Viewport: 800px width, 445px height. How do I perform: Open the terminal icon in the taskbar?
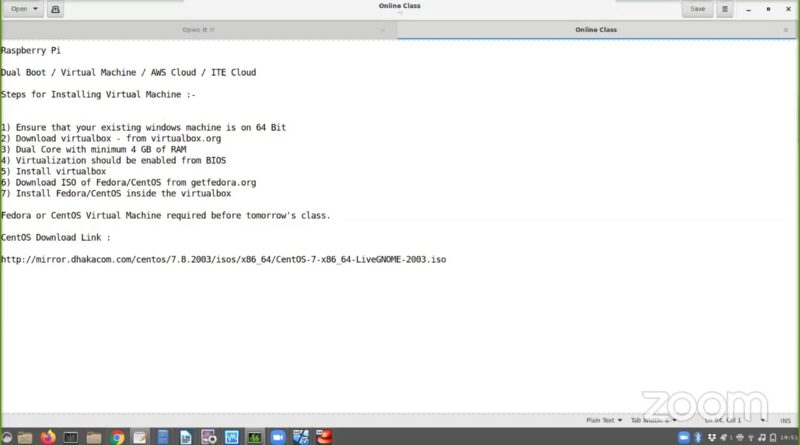coord(70,437)
